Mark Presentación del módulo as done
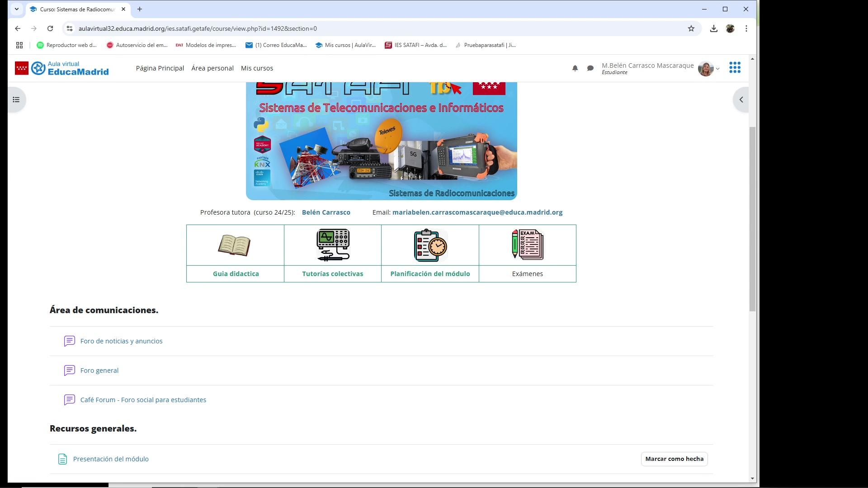The image size is (868, 488). pos(674,459)
